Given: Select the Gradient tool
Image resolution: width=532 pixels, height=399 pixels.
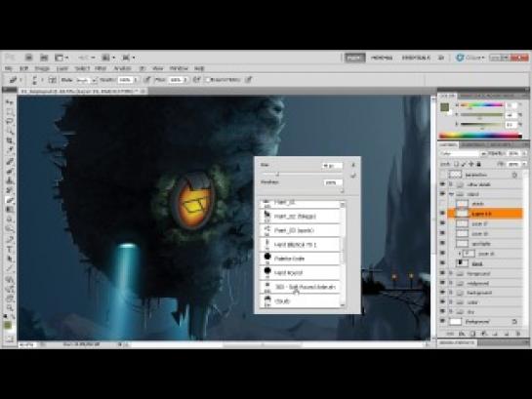Looking at the screenshot, I should tap(9, 210).
